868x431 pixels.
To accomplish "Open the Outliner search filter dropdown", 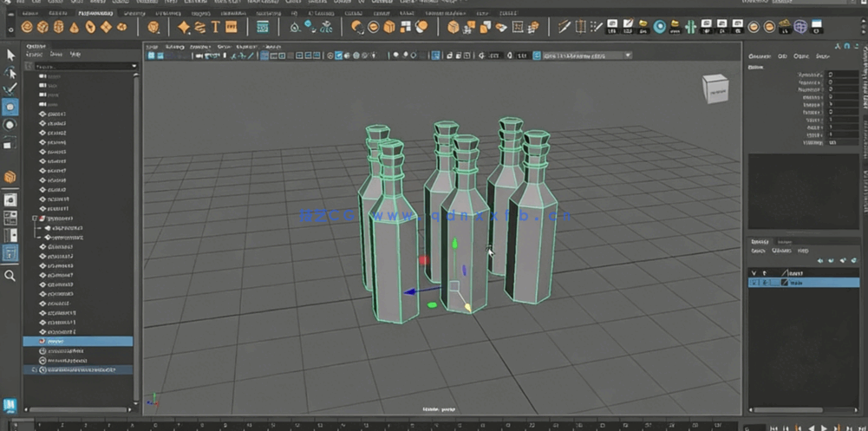I will (134, 66).
